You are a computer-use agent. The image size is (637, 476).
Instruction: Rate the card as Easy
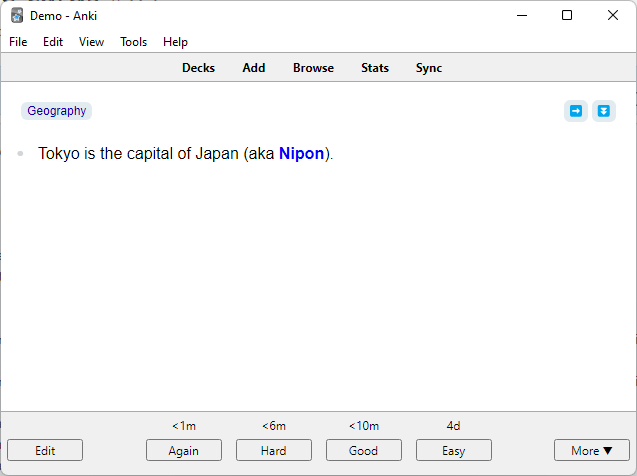click(454, 450)
